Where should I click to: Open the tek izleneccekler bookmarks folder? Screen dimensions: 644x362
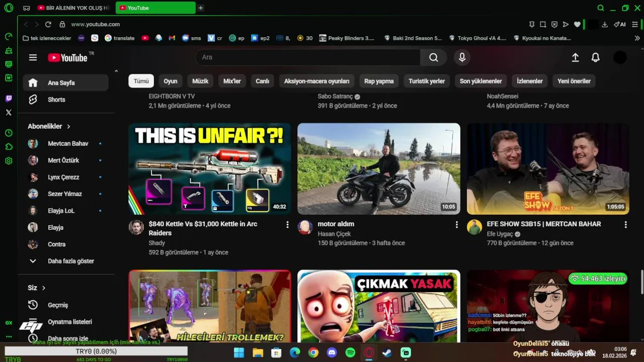(47, 38)
